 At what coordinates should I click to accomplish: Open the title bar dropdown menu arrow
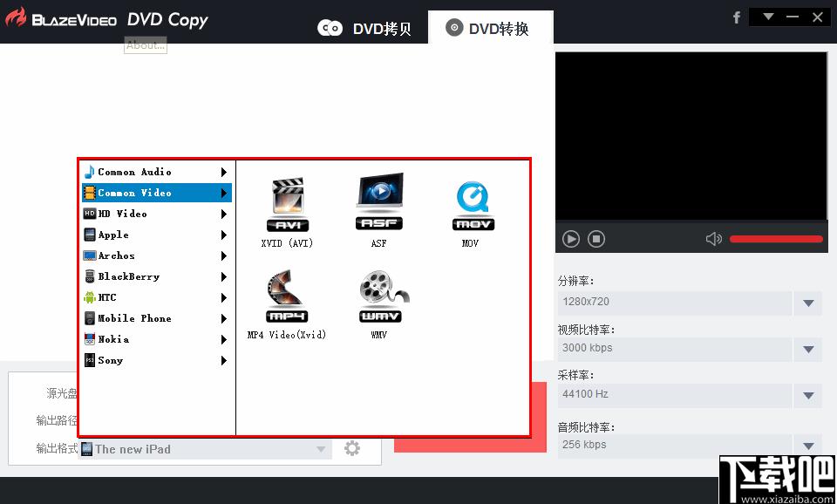click(x=768, y=17)
